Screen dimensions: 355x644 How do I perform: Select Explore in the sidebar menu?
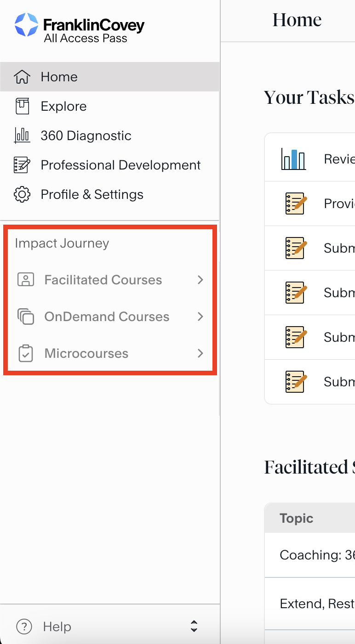point(63,106)
